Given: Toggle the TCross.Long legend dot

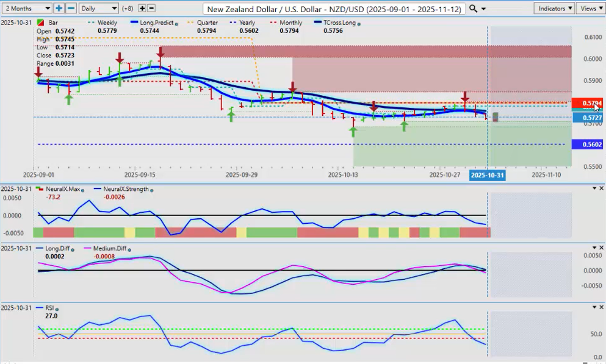Looking at the screenshot, I should pyautogui.click(x=358, y=23).
